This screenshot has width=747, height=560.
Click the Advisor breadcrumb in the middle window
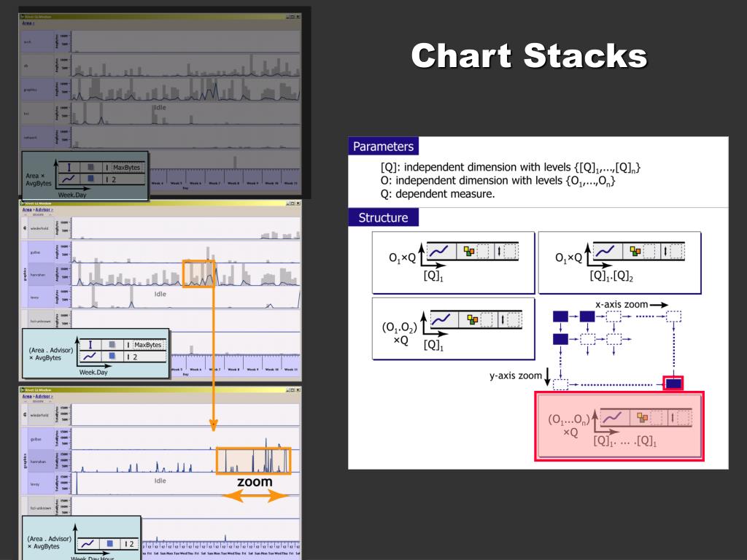coord(42,209)
